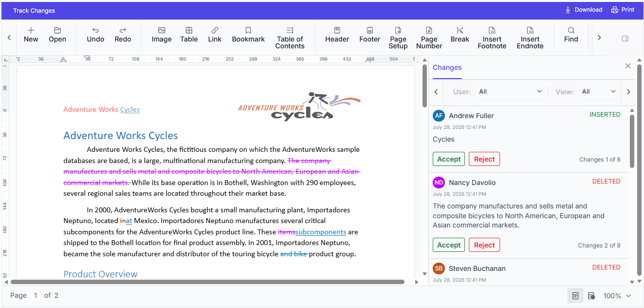This screenshot has height=308, width=644.
Task: Select the Changes tab
Action: pos(447,67)
